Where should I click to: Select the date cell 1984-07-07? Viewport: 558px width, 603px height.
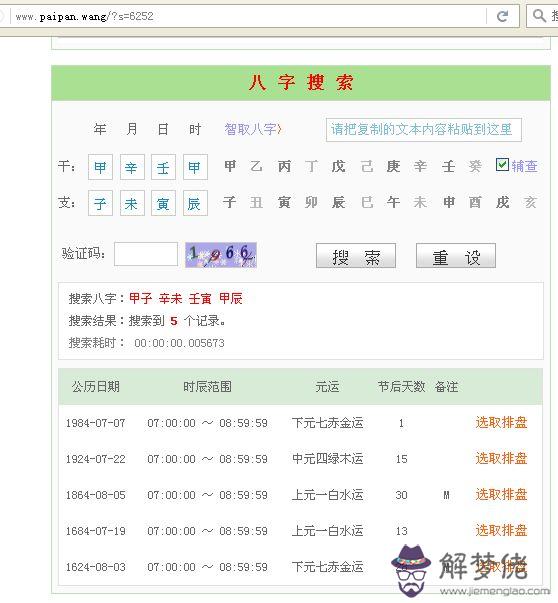click(x=96, y=423)
